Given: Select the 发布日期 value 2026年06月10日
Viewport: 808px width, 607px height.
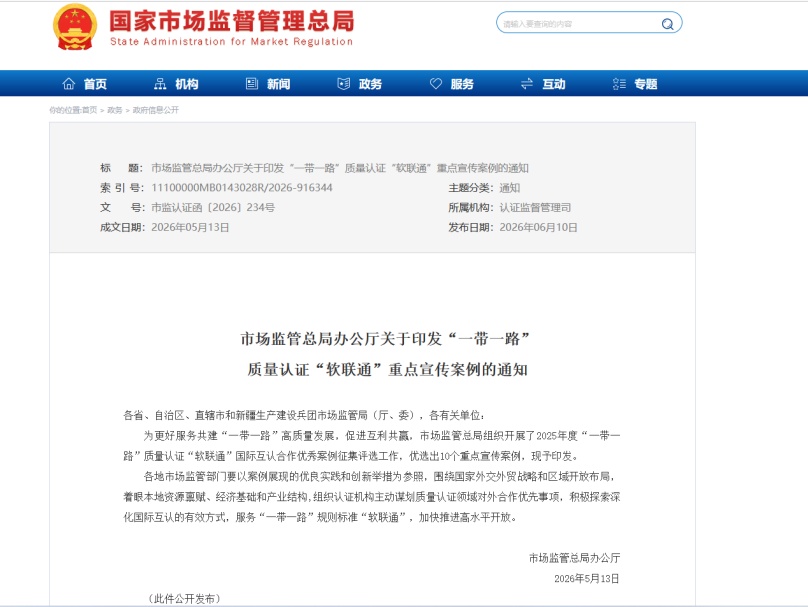Looking at the screenshot, I should tap(538, 228).
